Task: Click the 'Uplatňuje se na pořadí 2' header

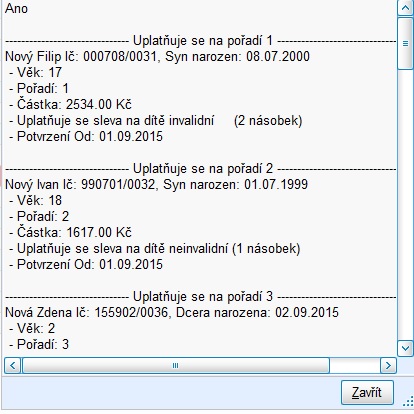Action: 203,168
